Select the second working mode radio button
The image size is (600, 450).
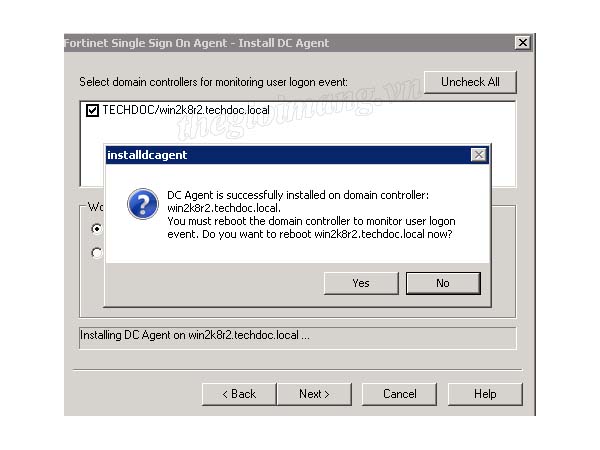click(x=97, y=253)
